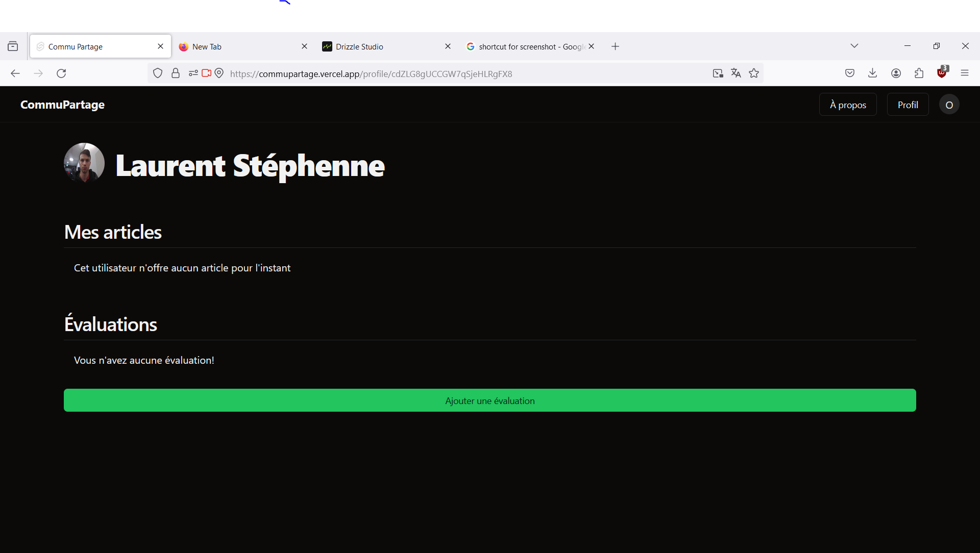
Task: Expand the list all tabs chevron
Action: 854,46
